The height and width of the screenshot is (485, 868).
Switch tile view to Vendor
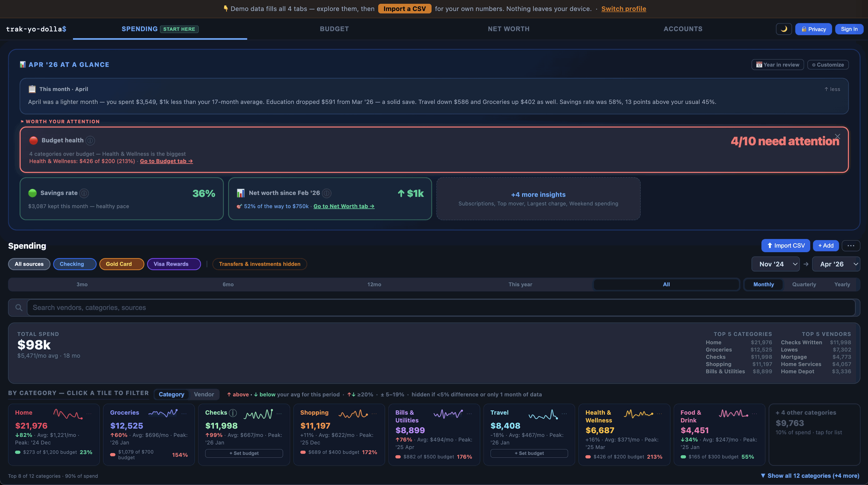204,395
